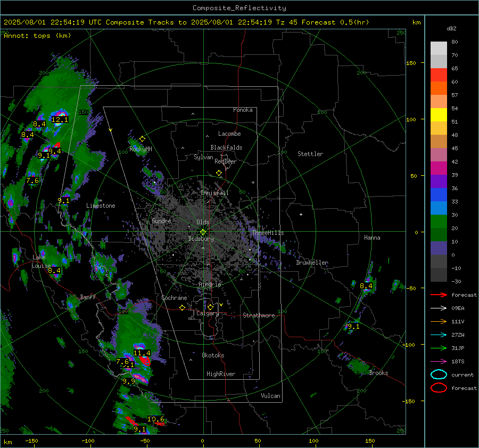Viewport: 479px width, 448px height.
Task: Click the Okotoks town label
Action: (213, 355)
